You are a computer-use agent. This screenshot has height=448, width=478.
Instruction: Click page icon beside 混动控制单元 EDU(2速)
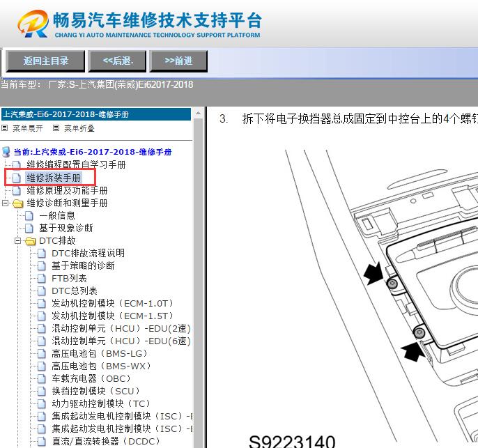[x=42, y=329]
